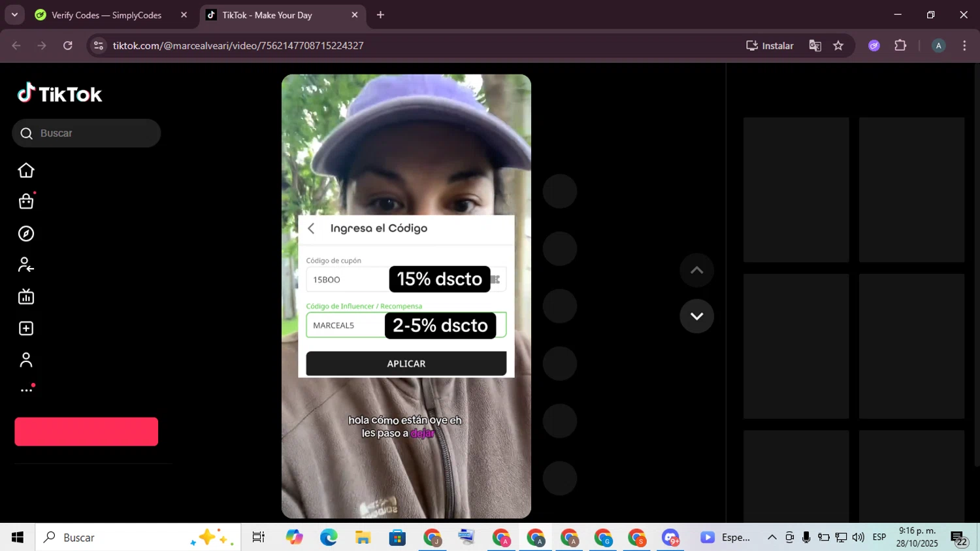Focus the TikTok Buscar search field
Viewport: 980px width, 551px height.
[x=86, y=133]
